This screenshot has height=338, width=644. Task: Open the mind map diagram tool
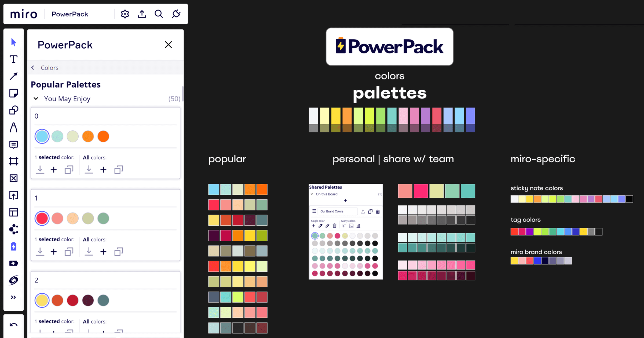pos(13,229)
